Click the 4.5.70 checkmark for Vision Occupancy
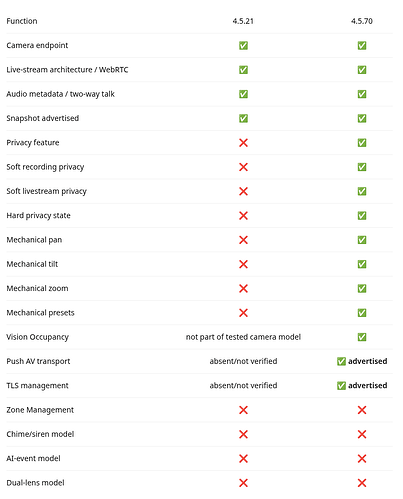The height and width of the screenshot is (499, 403). point(362,337)
